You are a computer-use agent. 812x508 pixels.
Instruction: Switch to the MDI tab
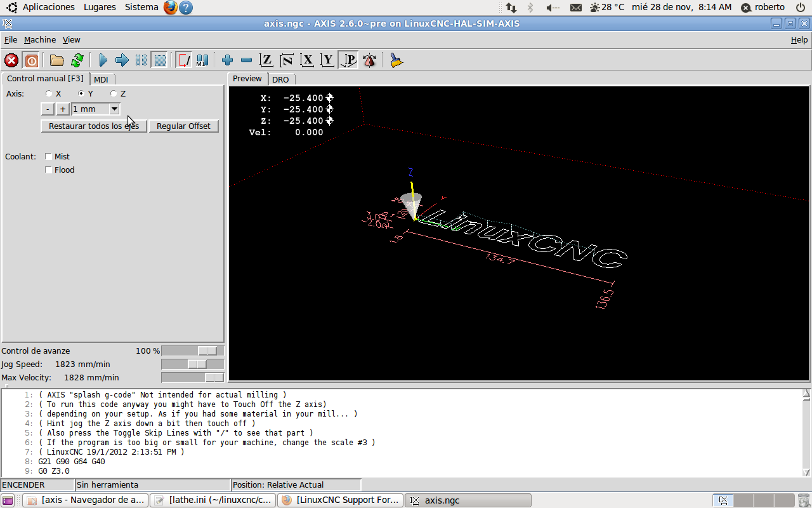[x=101, y=79]
